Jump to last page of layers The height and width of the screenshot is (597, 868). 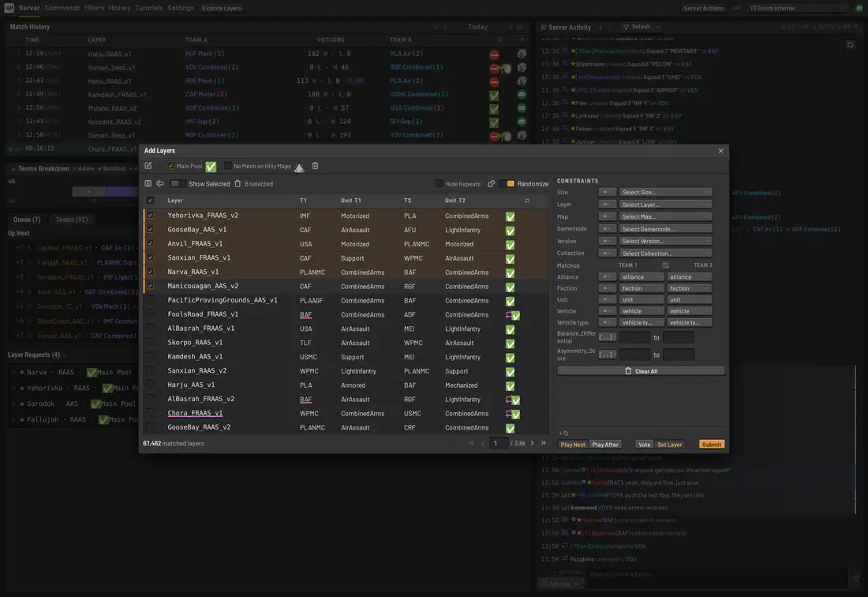click(x=544, y=443)
